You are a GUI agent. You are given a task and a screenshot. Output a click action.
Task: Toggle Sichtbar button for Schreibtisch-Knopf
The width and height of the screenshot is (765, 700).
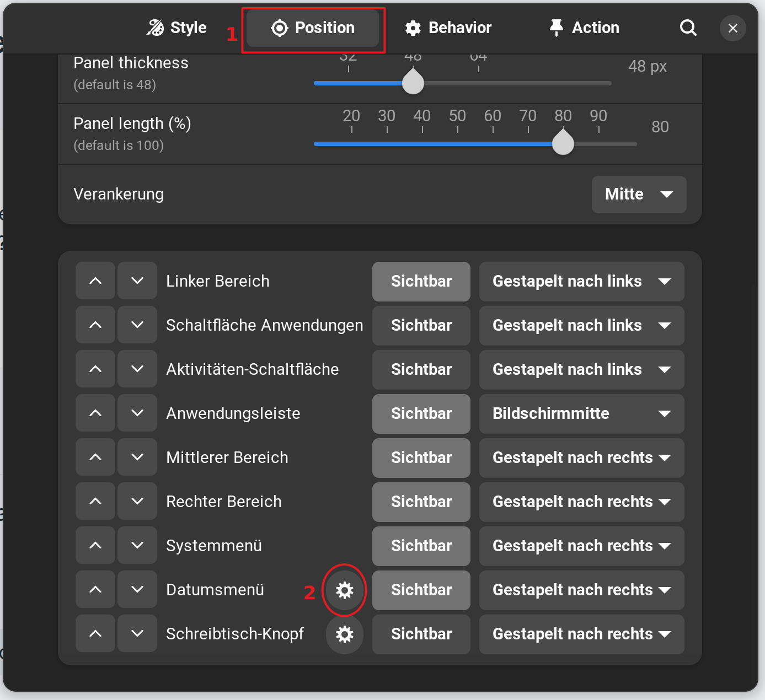[x=421, y=634]
